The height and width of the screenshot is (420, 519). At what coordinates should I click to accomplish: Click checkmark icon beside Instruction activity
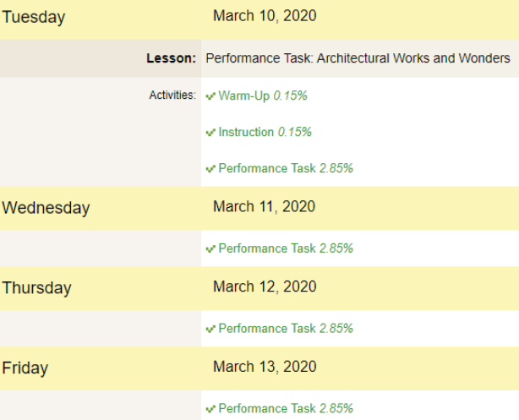point(210,133)
